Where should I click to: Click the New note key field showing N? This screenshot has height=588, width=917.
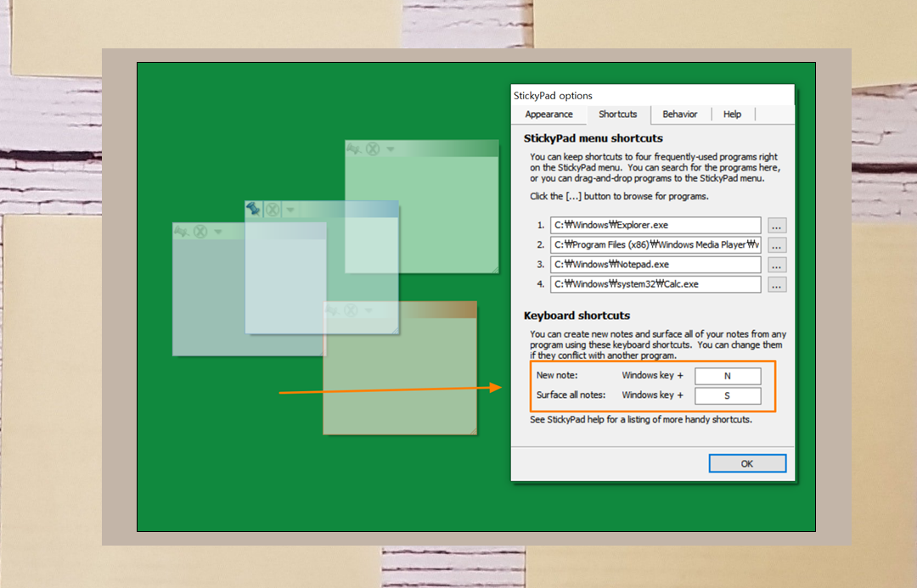tap(728, 376)
